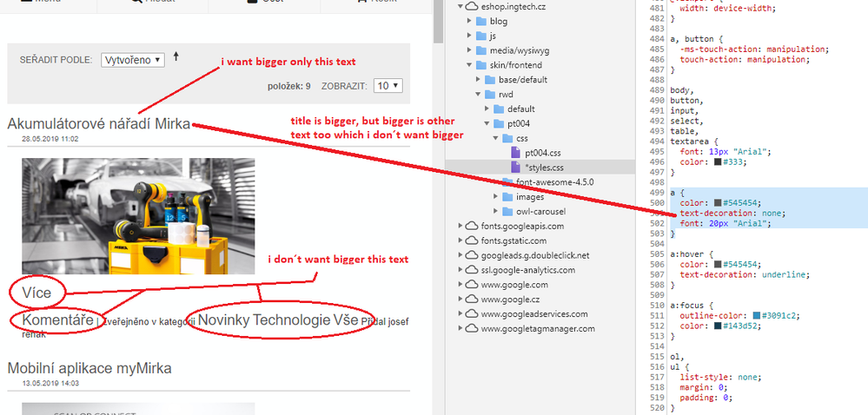Click the cloud icon beside fonts.googleapis.com
Screen dimensions: 868x415
point(472,226)
